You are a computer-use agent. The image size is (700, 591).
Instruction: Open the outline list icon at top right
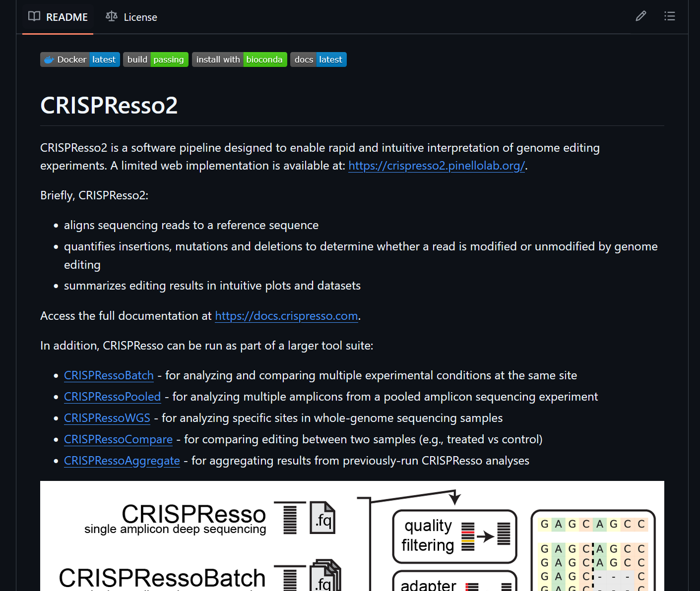point(669,16)
